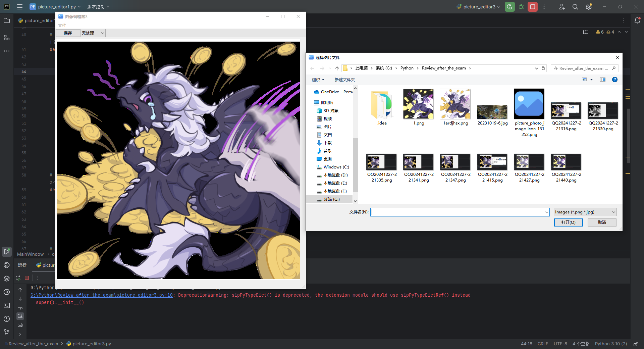Open the notifications bell

637,20
